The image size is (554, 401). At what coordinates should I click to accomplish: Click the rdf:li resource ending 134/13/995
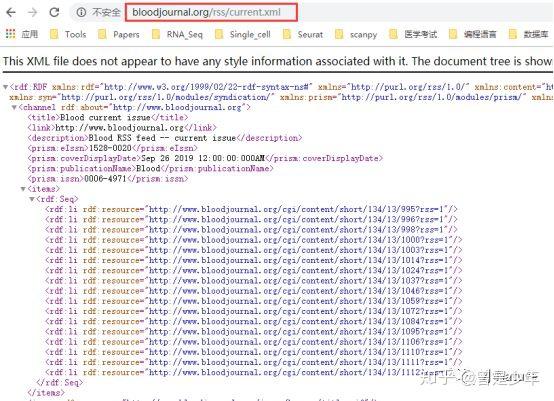[x=251, y=210]
